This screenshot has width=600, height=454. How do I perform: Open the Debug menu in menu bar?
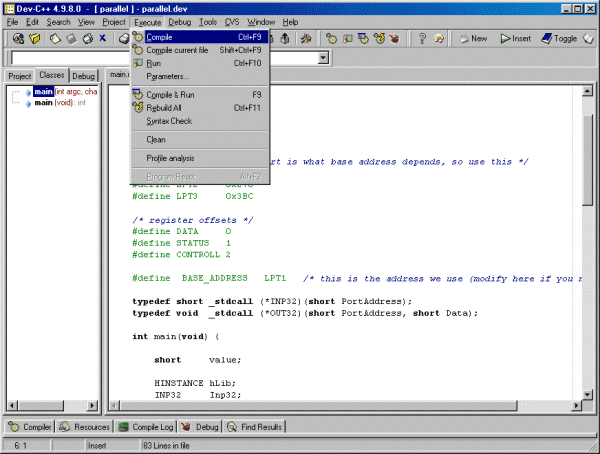pos(179,22)
